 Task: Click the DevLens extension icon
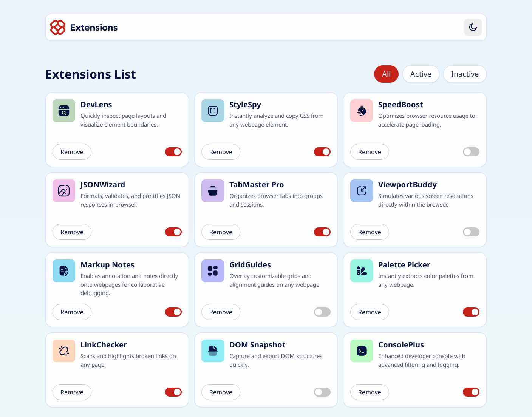click(63, 111)
